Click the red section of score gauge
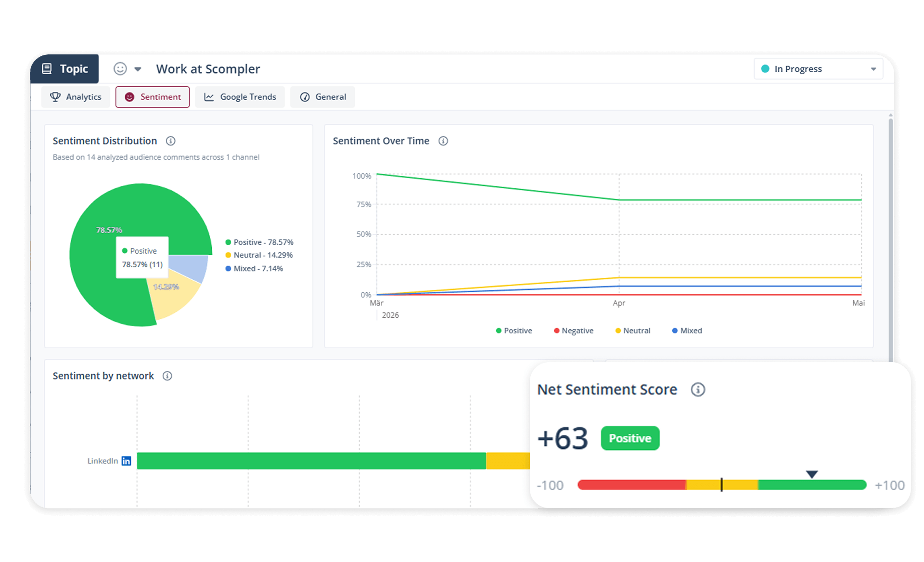This screenshot has height=562, width=924. click(631, 485)
